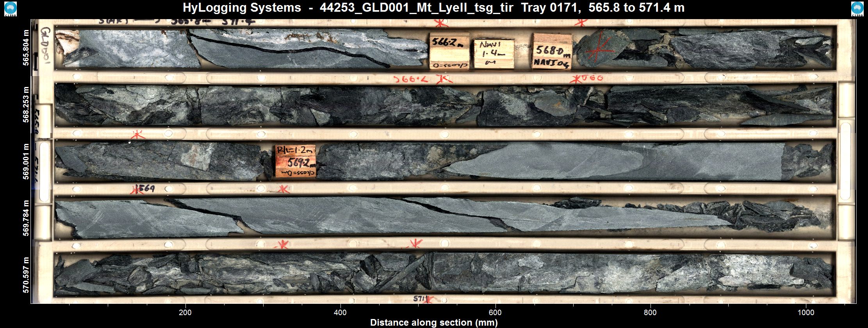Click the 200 mm axis tick label
Image resolution: width=868 pixels, height=328 pixels.
[185, 312]
